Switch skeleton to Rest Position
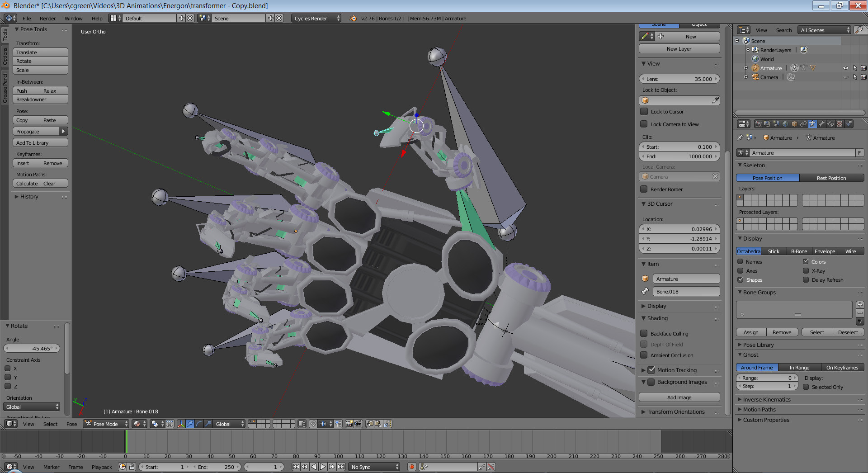This screenshot has height=473, width=868. (831, 178)
